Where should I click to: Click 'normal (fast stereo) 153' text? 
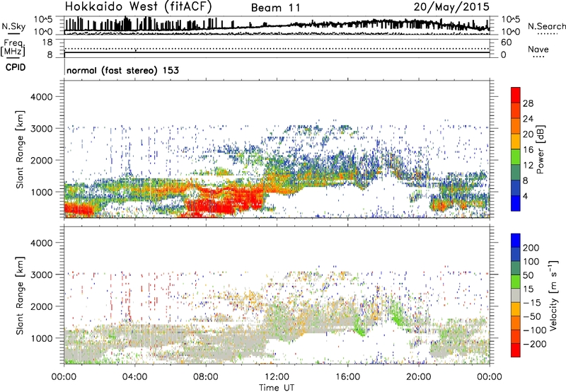[x=122, y=70]
